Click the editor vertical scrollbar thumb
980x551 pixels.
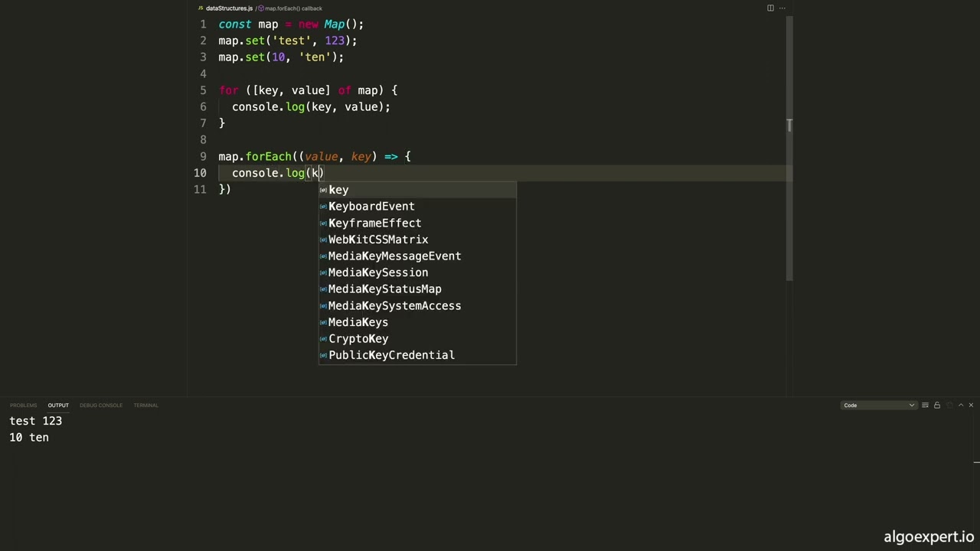789,147
